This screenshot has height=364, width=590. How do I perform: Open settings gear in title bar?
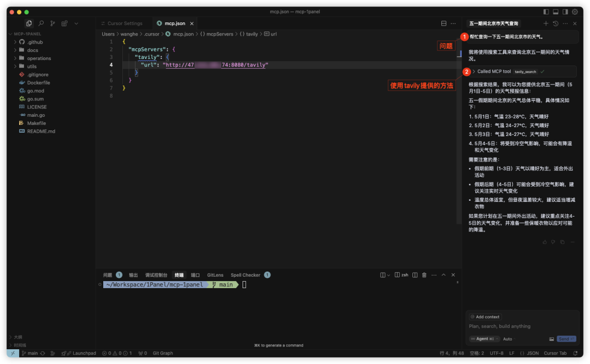575,11
